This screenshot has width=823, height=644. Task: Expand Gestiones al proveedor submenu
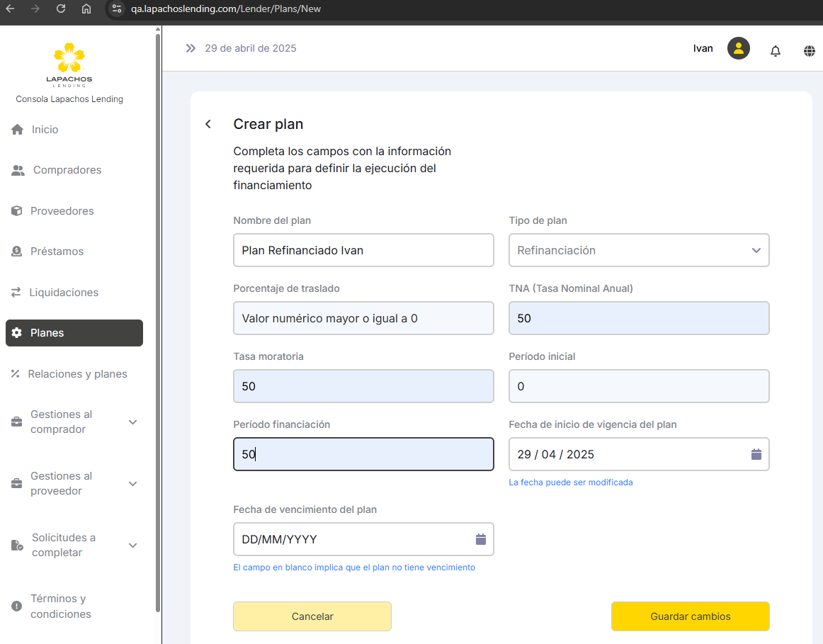point(132,484)
